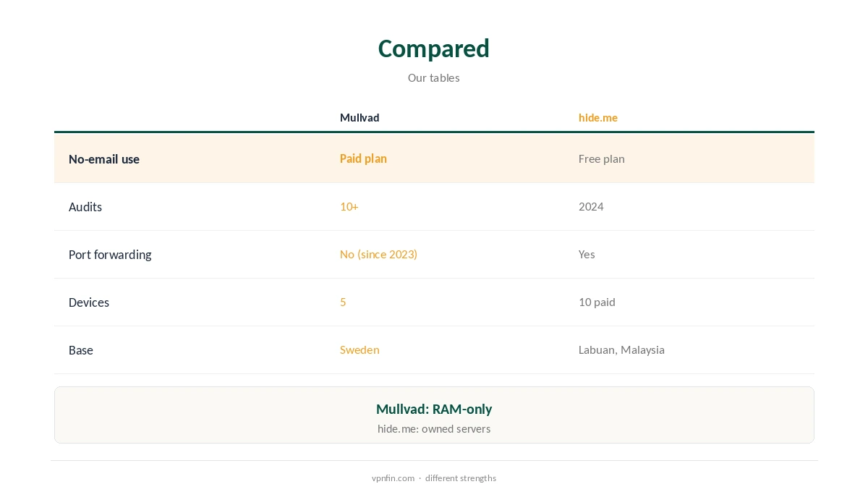Click the 'No-email use' row label
Image resolution: width=868 pixels, height=492 pixels.
(104, 159)
